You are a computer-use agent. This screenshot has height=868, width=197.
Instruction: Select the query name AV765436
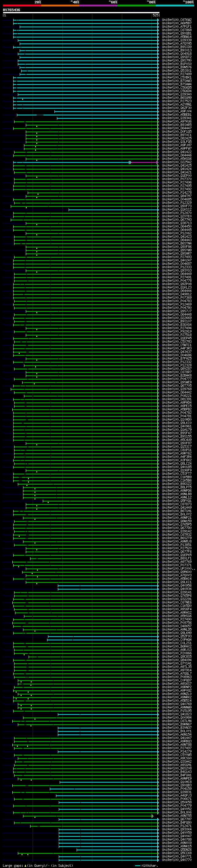11,10
